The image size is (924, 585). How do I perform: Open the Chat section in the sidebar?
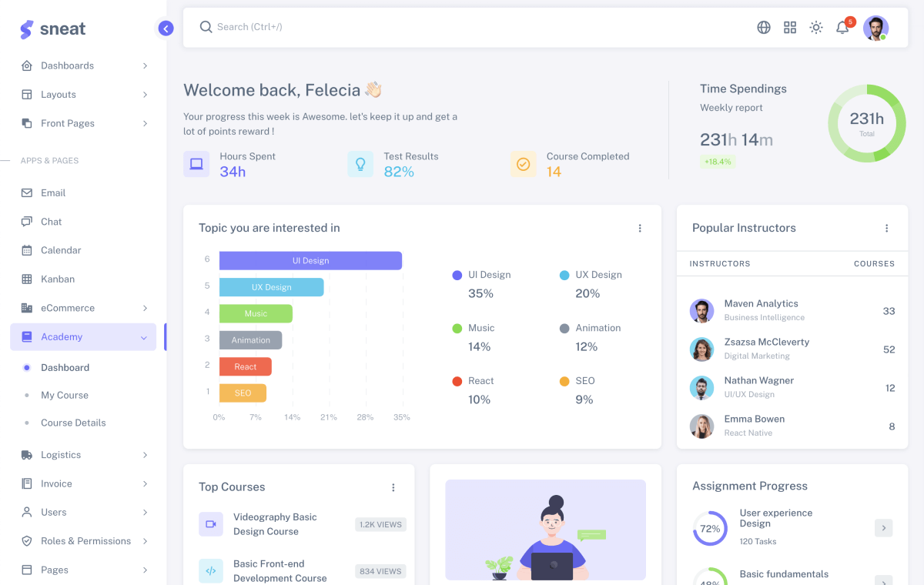click(52, 221)
